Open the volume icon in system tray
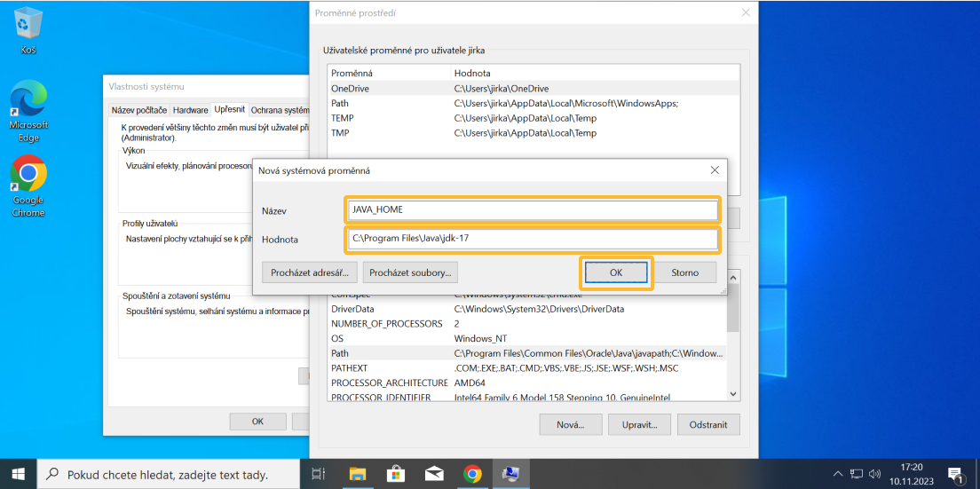The height and width of the screenshot is (489, 980). [875, 474]
